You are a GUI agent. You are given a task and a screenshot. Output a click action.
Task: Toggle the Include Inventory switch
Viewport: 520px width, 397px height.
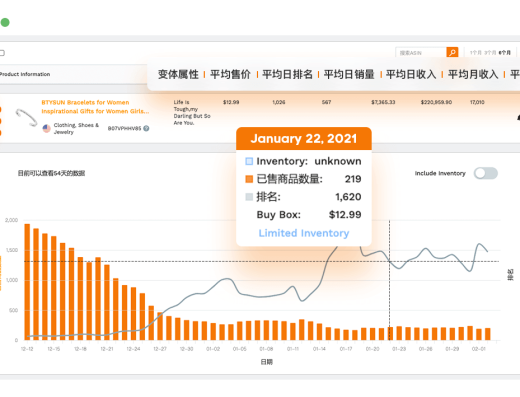pyautogui.click(x=486, y=173)
